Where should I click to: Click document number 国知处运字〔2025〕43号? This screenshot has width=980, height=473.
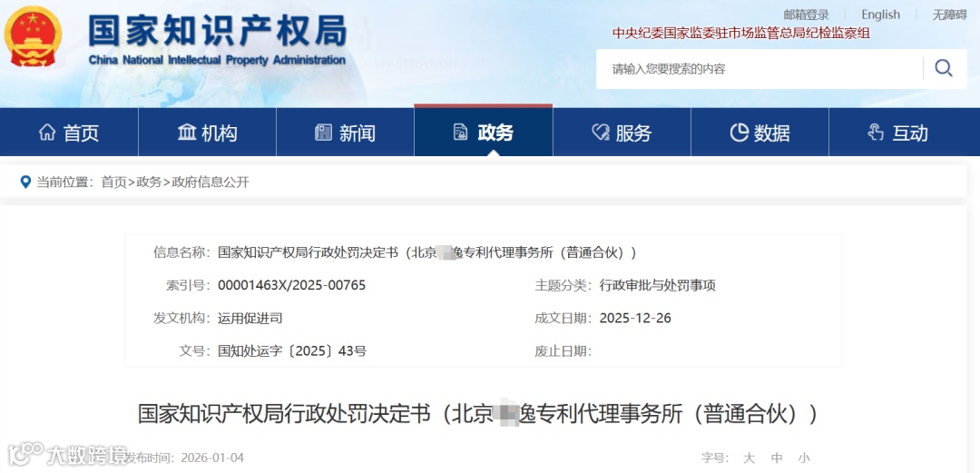pyautogui.click(x=292, y=350)
